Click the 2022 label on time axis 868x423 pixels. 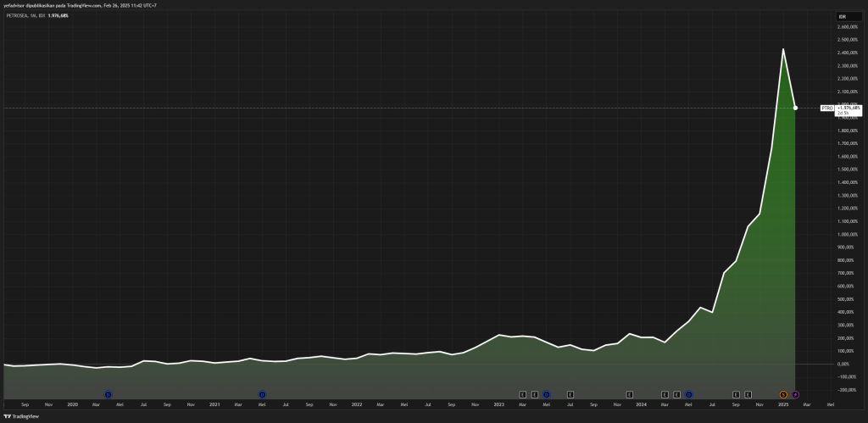(357, 404)
